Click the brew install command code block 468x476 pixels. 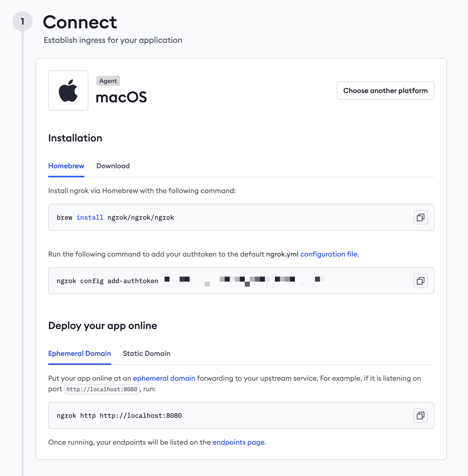[241, 217]
